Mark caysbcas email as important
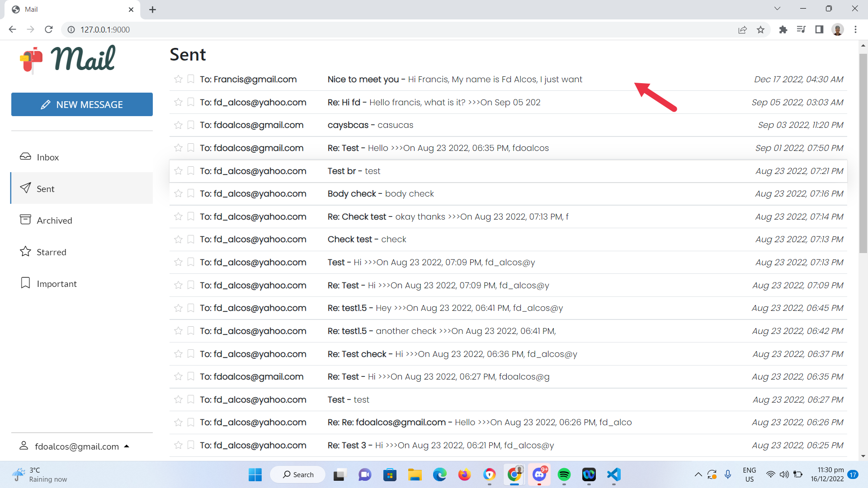This screenshot has height=488, width=868. click(191, 125)
